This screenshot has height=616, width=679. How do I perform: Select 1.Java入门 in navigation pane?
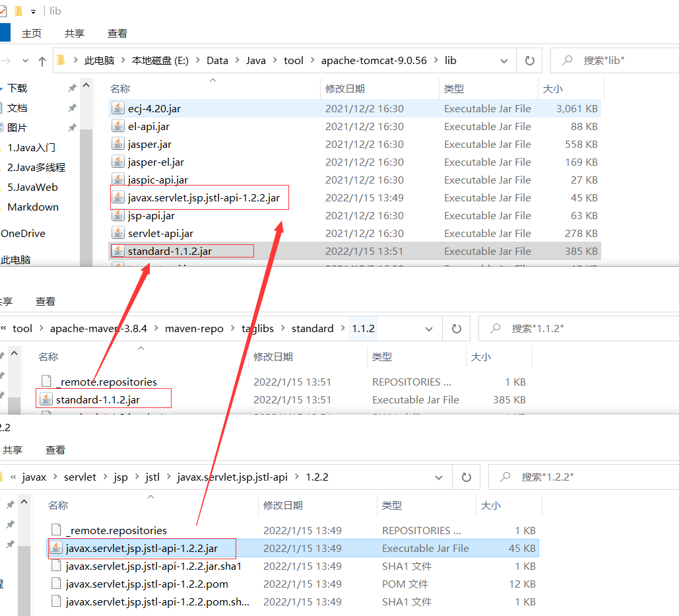click(31, 148)
